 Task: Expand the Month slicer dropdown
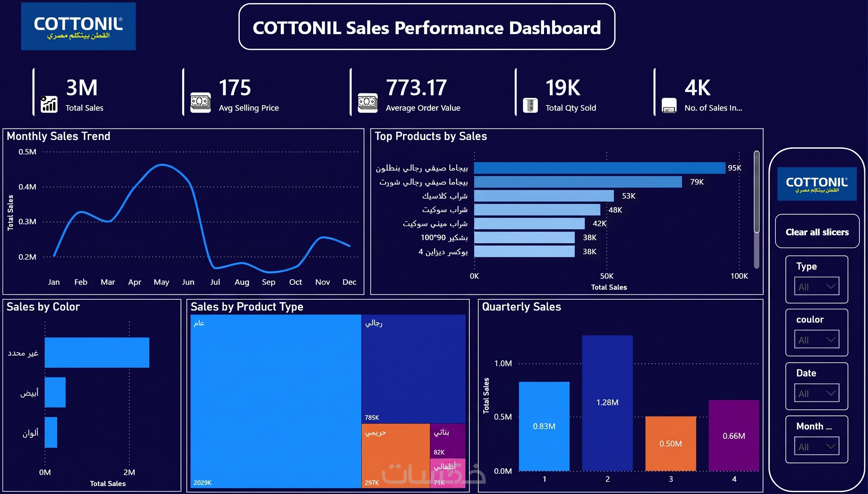click(x=816, y=446)
